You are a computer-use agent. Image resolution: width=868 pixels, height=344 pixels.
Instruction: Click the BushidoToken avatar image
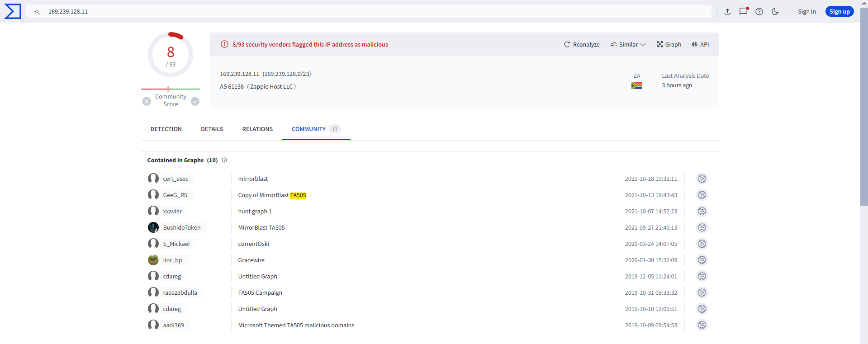point(153,227)
